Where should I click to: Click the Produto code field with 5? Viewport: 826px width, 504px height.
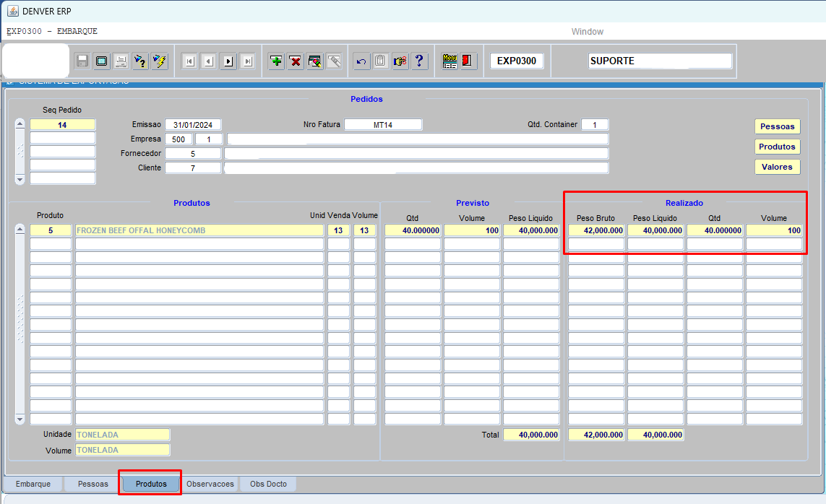pos(51,230)
